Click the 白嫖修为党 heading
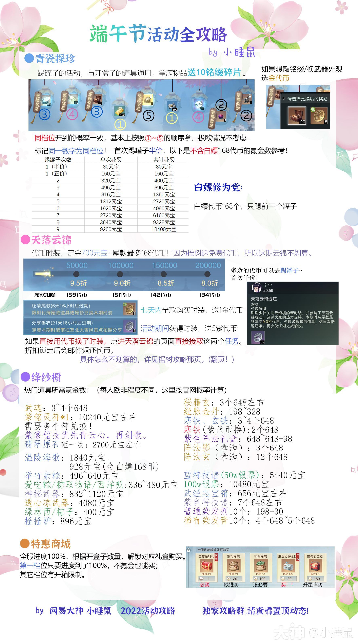 218,187
